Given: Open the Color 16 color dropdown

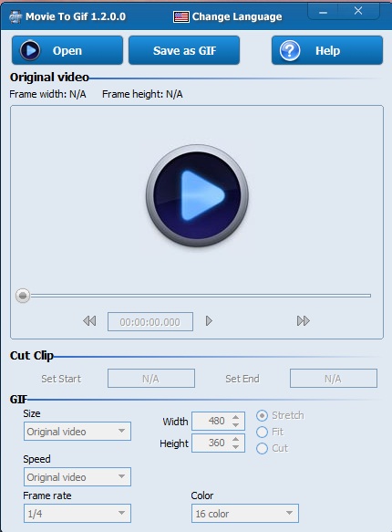Looking at the screenshot, I should (245, 514).
